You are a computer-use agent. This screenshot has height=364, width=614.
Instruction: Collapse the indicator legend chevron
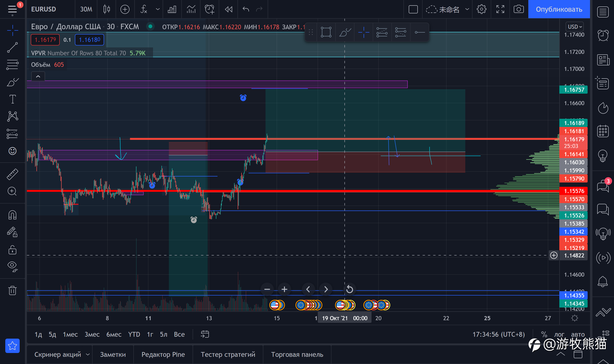(x=38, y=77)
